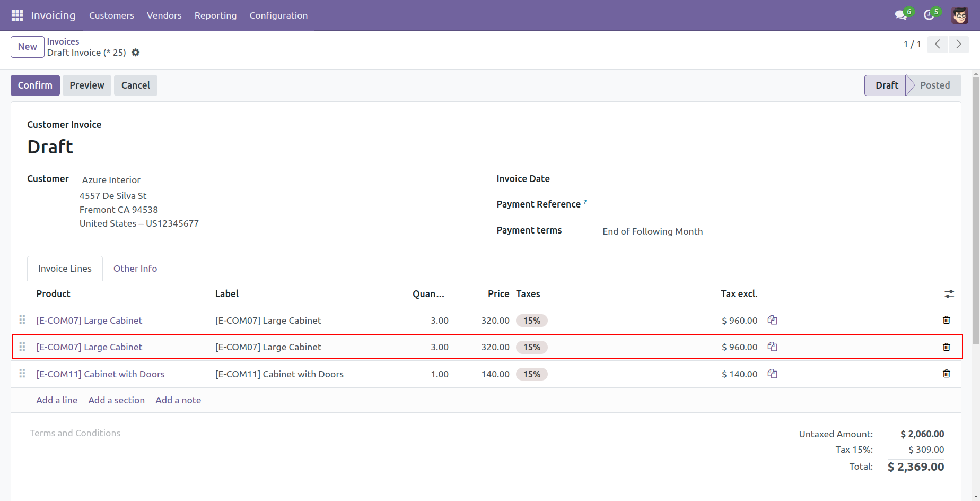Open the Payment terms End of Following Month field
The height and width of the screenshot is (501, 980).
coord(653,231)
